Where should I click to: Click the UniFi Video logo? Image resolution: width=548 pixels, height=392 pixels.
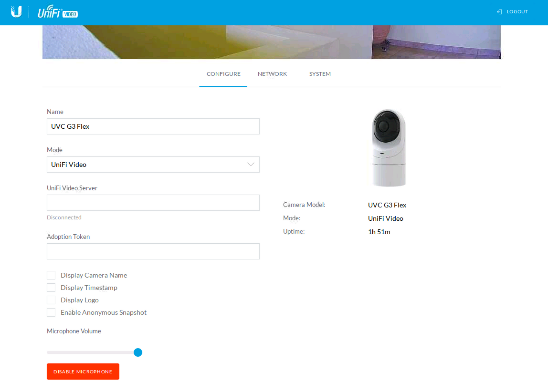click(58, 12)
